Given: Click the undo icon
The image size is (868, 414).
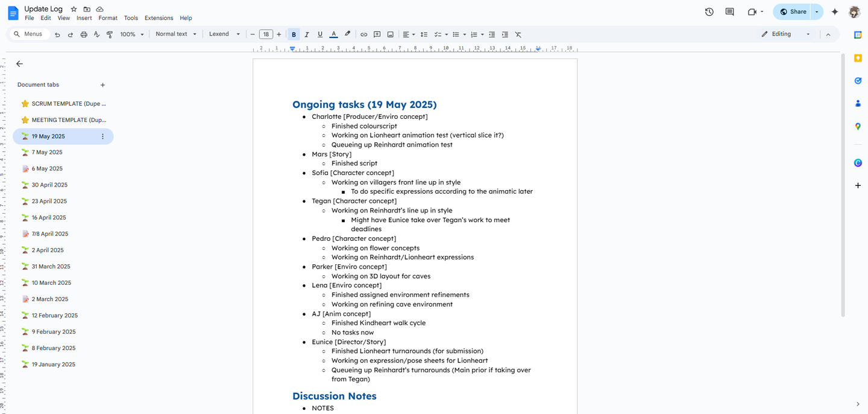Looking at the screenshot, I should [57, 34].
